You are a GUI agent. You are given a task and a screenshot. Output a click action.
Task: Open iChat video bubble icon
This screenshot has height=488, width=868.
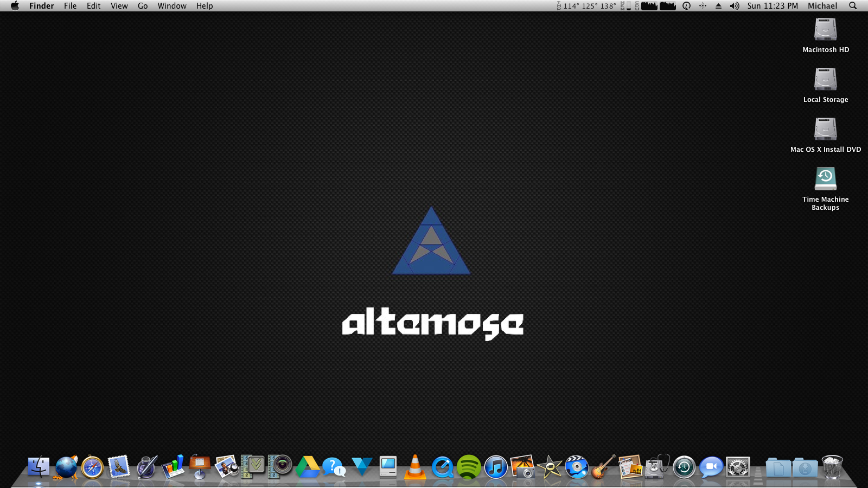coord(711,467)
